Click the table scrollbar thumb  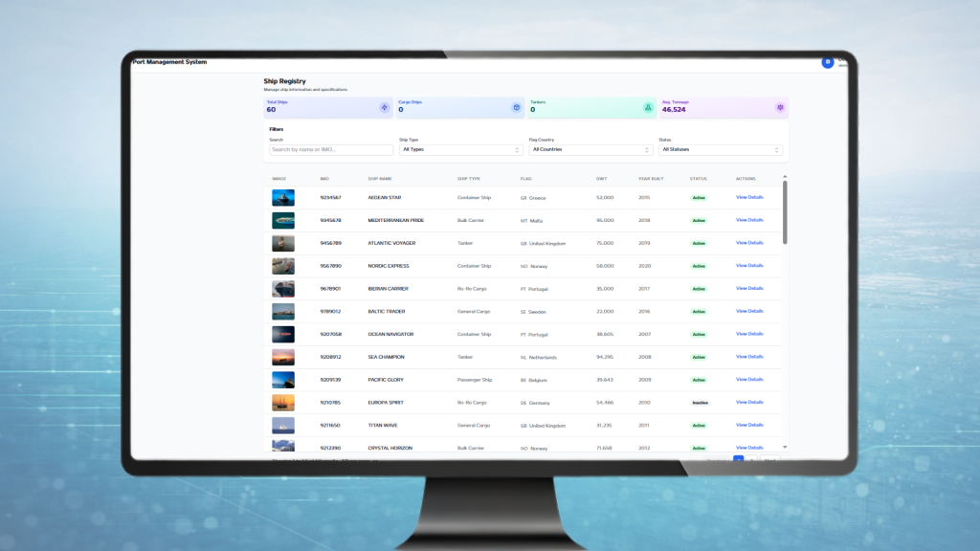click(x=785, y=212)
